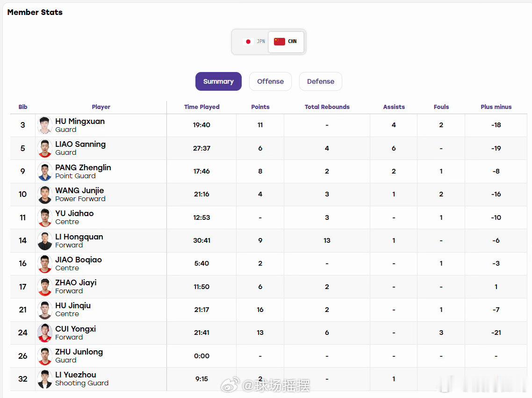The image size is (532, 398).
Task: Click the Japan flag icon
Action: (248, 42)
